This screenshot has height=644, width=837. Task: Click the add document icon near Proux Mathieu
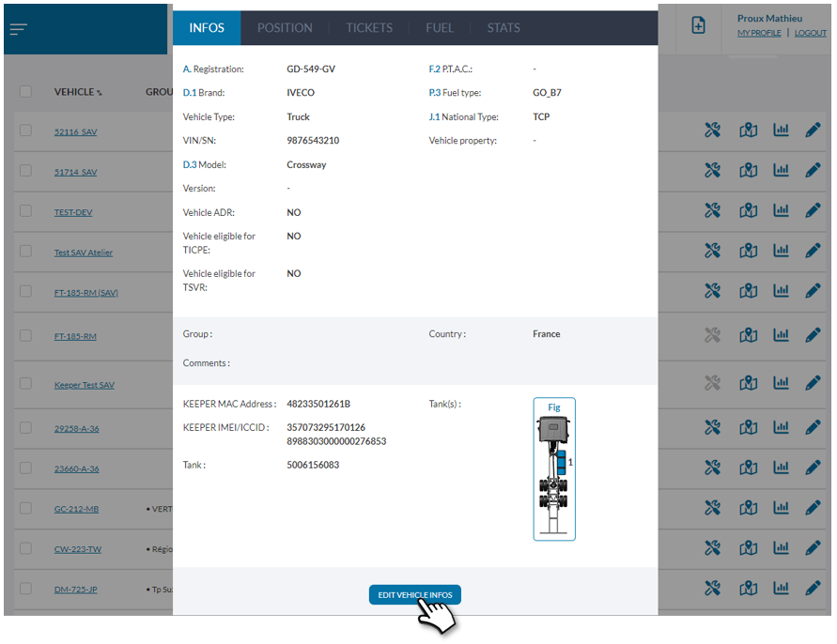point(698,26)
